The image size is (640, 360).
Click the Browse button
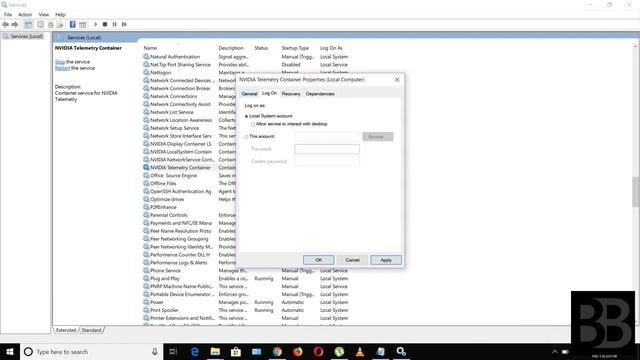[x=378, y=137]
